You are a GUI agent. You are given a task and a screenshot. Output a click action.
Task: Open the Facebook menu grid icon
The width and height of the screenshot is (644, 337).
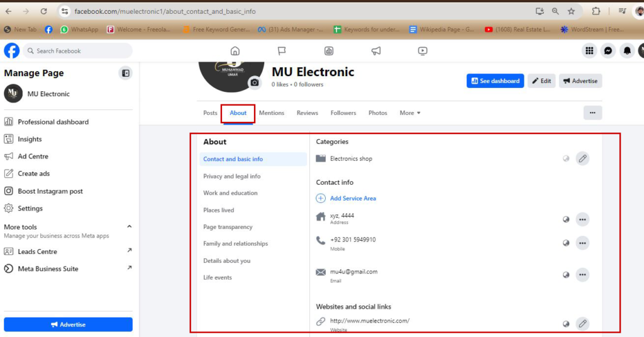tap(589, 51)
